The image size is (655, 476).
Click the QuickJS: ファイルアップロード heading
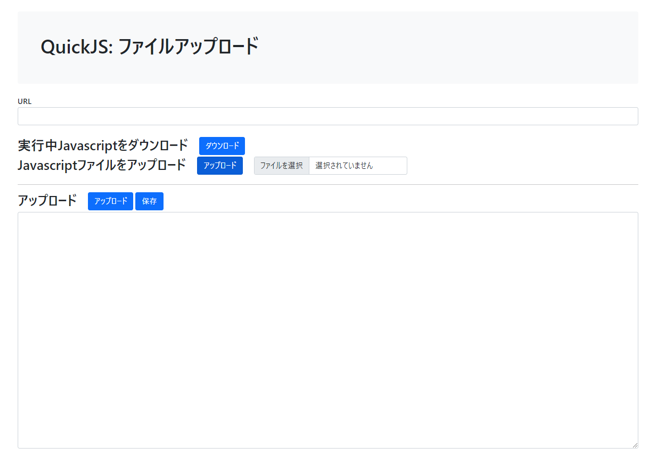pos(150,46)
